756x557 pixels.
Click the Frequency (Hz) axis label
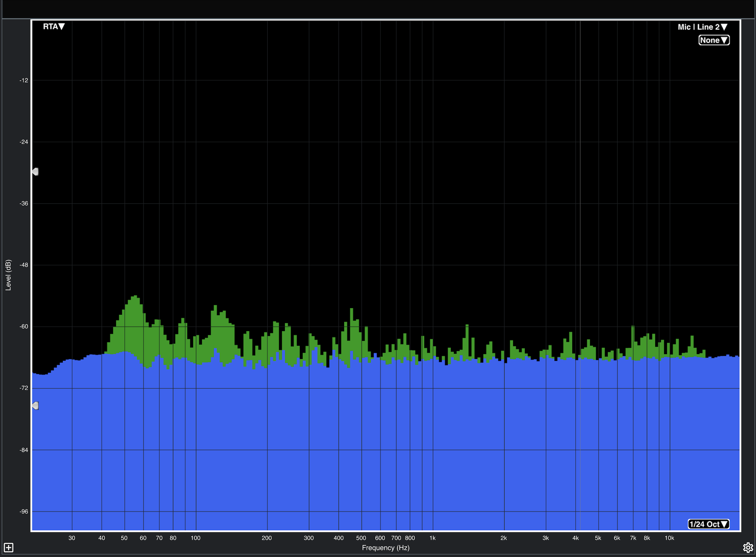(x=385, y=548)
